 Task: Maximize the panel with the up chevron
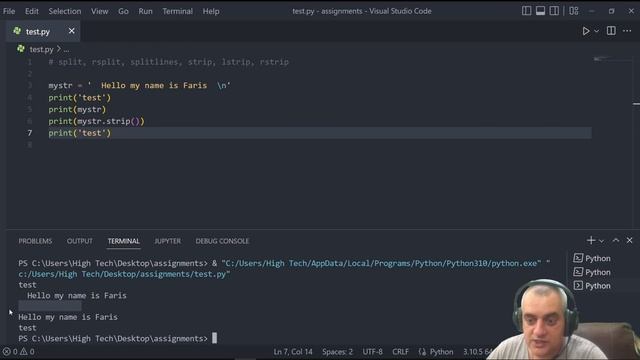(x=616, y=240)
